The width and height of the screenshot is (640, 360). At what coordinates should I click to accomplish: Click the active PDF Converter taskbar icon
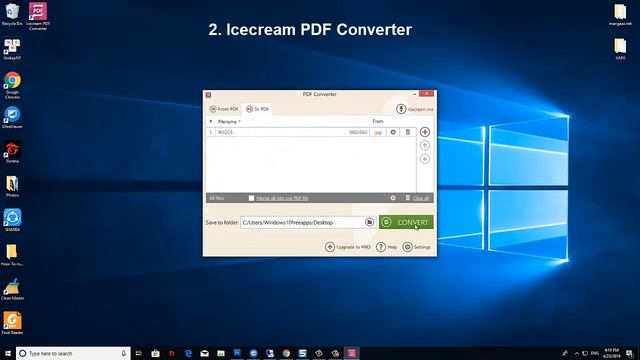pos(351,353)
